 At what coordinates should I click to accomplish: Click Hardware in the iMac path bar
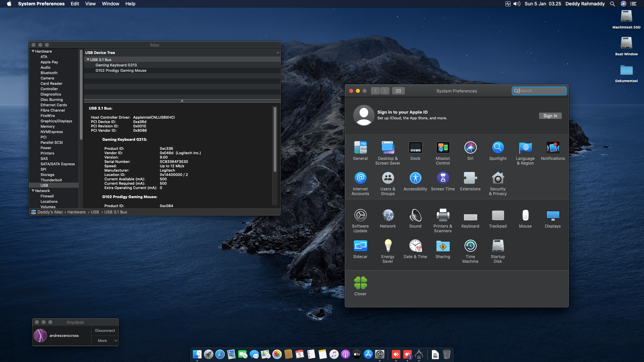(76, 212)
